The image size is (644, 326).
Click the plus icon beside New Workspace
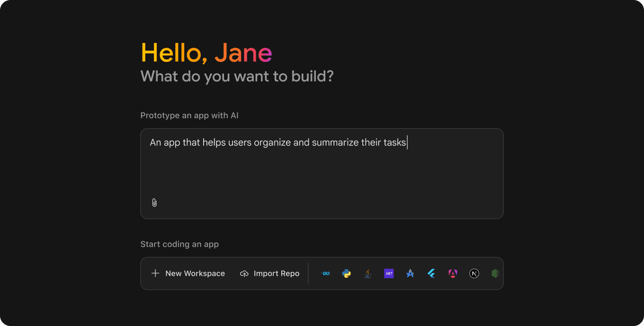point(155,273)
